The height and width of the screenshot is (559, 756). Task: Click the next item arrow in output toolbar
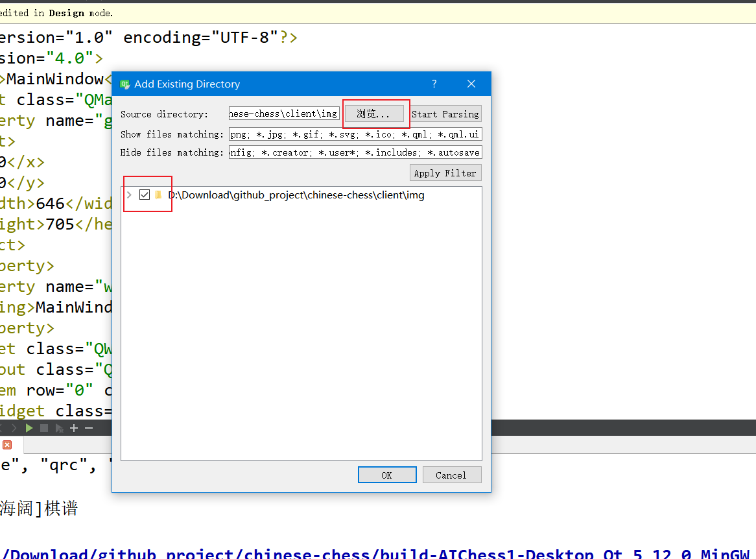[14, 428]
